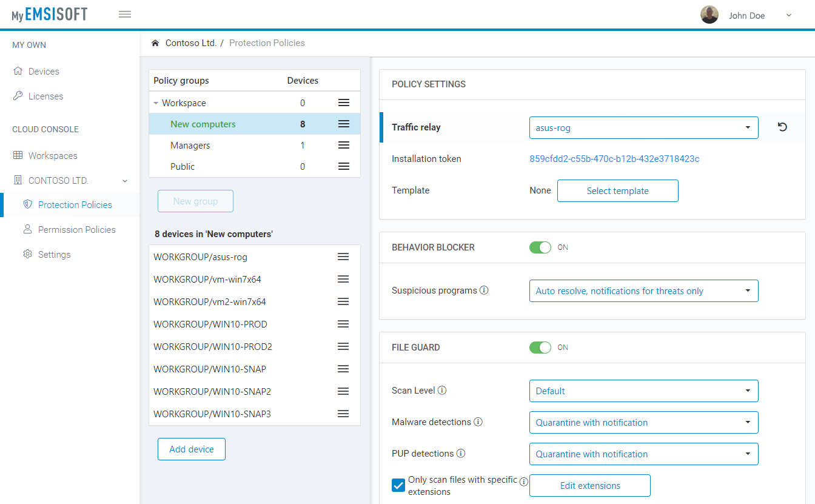Image resolution: width=815 pixels, height=504 pixels.
Task: Open menu for Workspace policy group
Action: coord(344,103)
